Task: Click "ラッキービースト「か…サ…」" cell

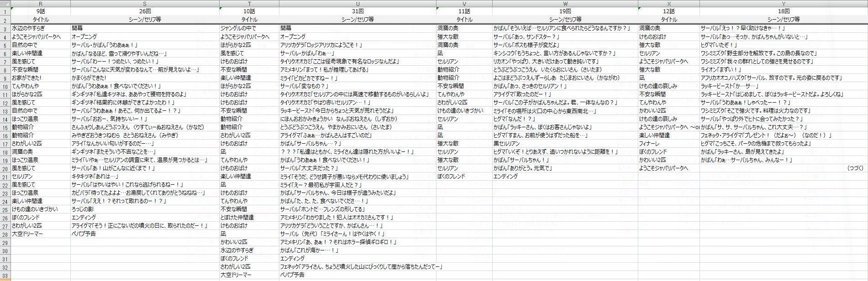Action: [x=784, y=86]
